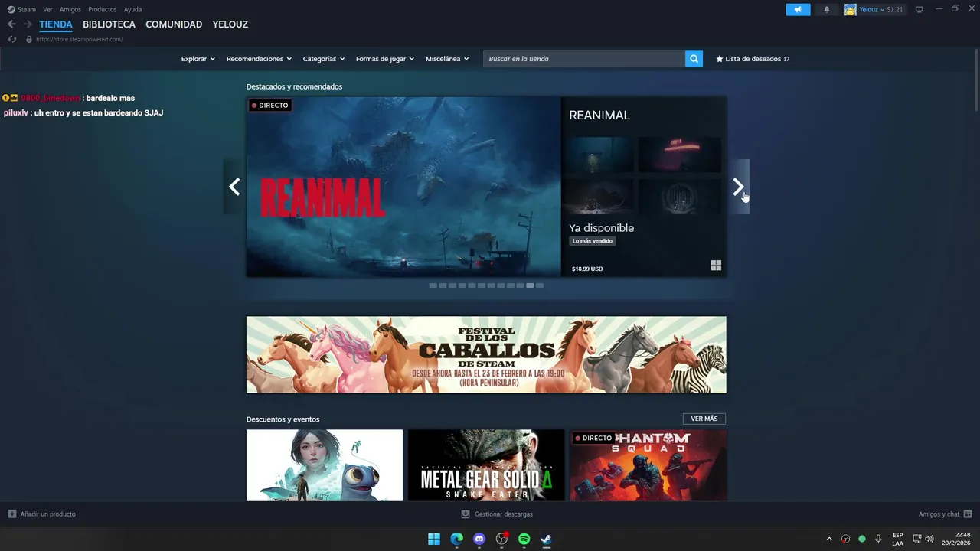Click the star icon beside Lista de deseados
980x551 pixels.
[720, 59]
